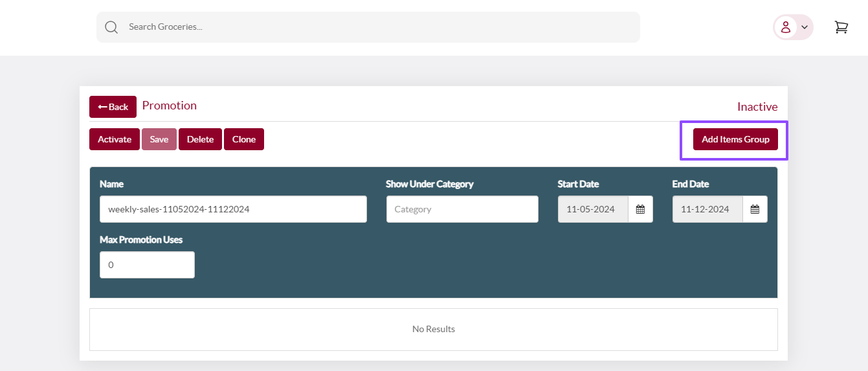The width and height of the screenshot is (868, 371).
Task: Delete this promotion
Action: (200, 139)
